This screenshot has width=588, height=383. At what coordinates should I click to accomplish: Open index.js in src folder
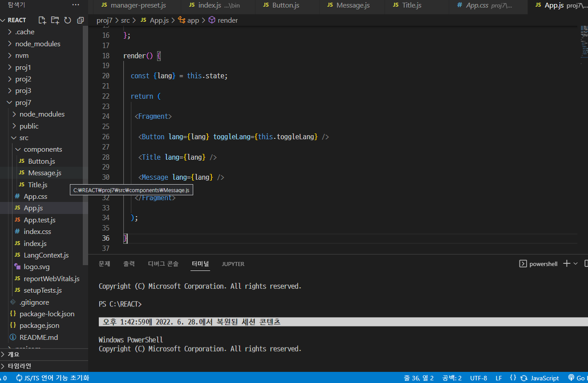coord(35,243)
